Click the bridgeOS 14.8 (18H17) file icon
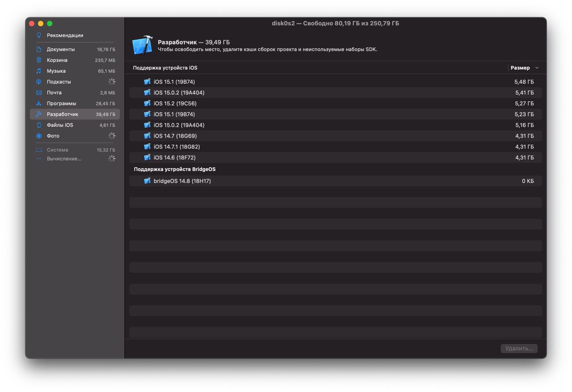Screen dimensions: 572x392 click(147, 181)
